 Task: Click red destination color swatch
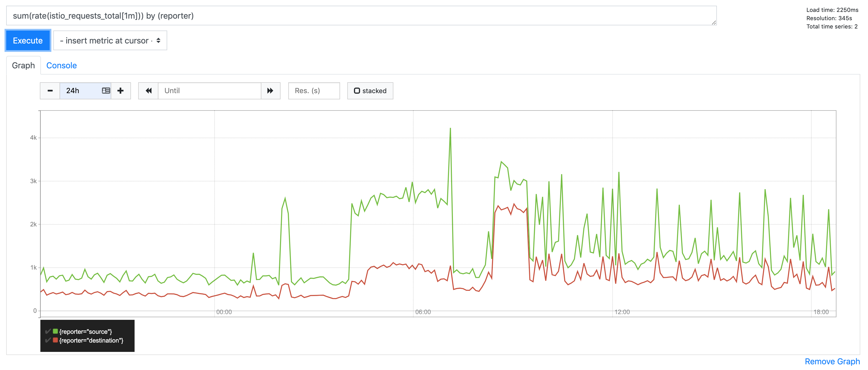click(55, 340)
